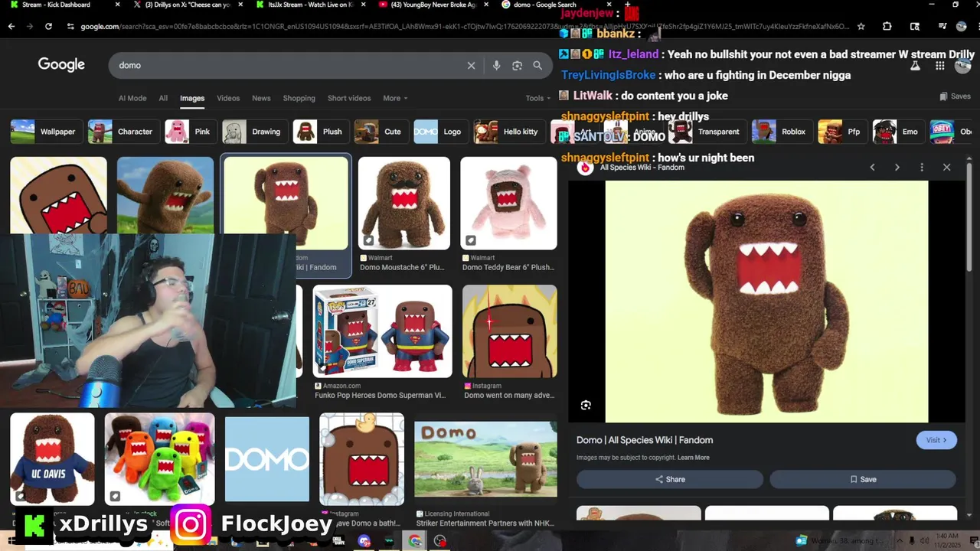Open the Domo | All Species Wiki | Fandom title
Viewport: 980px width, 551px height.
(x=645, y=440)
